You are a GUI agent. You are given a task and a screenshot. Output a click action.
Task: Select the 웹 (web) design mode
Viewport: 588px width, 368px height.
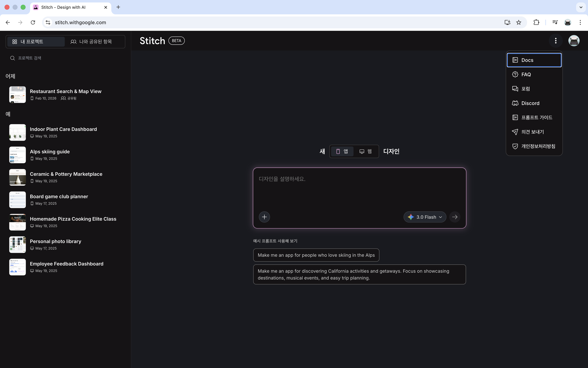[x=366, y=151]
